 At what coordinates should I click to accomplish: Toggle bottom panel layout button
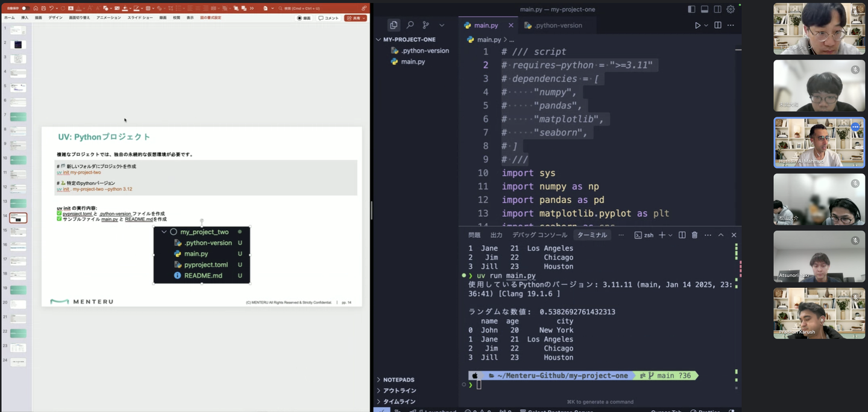coord(704,9)
